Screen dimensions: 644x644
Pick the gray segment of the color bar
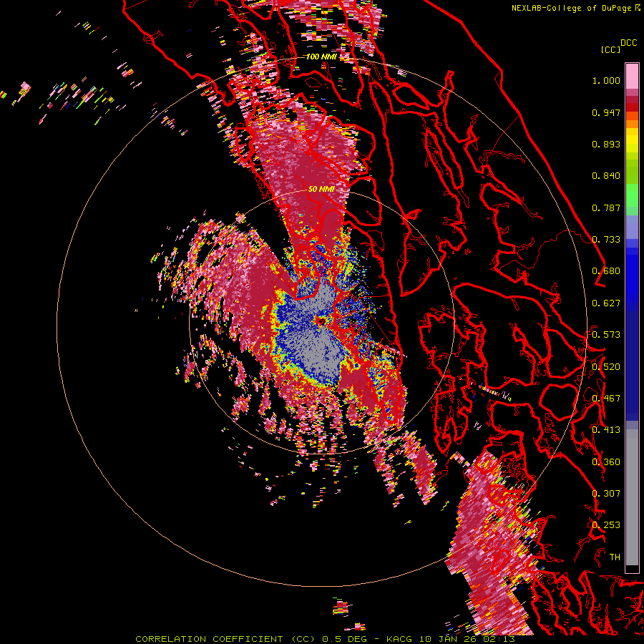tap(632, 497)
